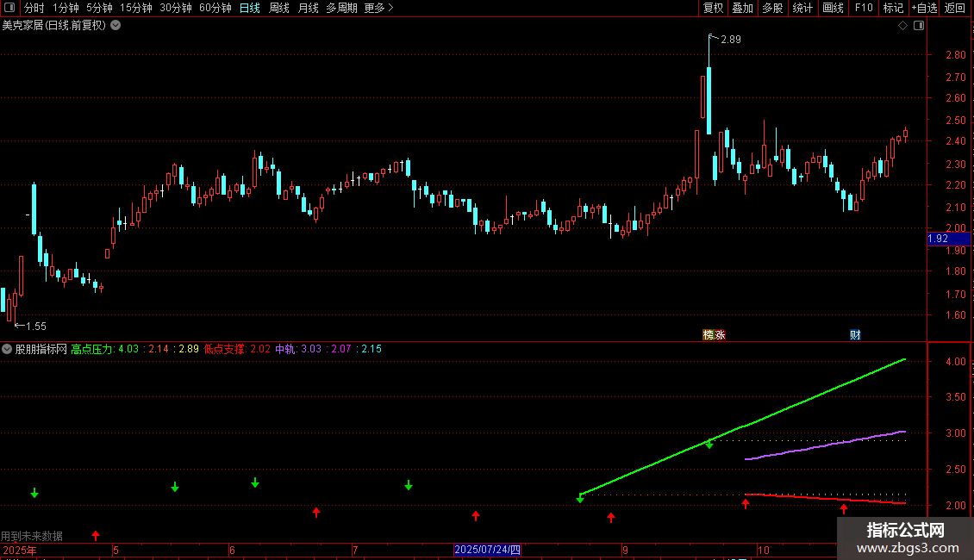The image size is (974, 560).
Task: Click the 返回 back button
Action: (955, 8)
